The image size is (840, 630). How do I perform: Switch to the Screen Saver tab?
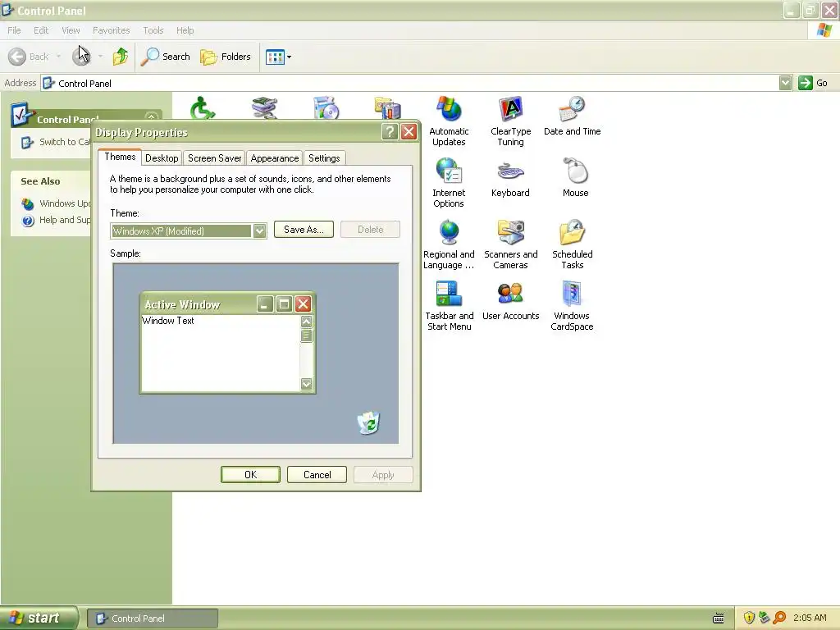coord(214,158)
